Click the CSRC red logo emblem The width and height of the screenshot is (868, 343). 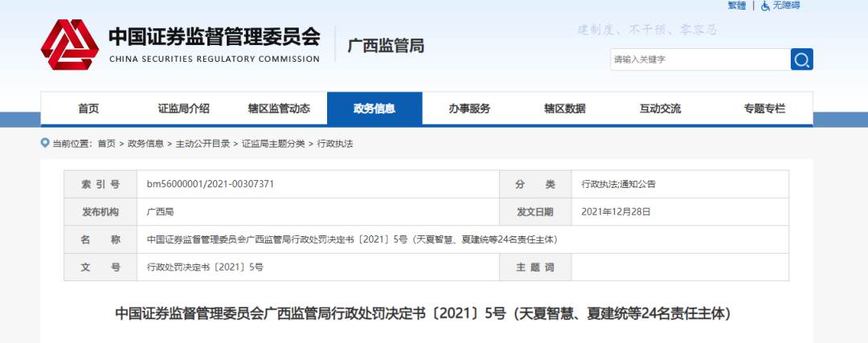(70, 44)
